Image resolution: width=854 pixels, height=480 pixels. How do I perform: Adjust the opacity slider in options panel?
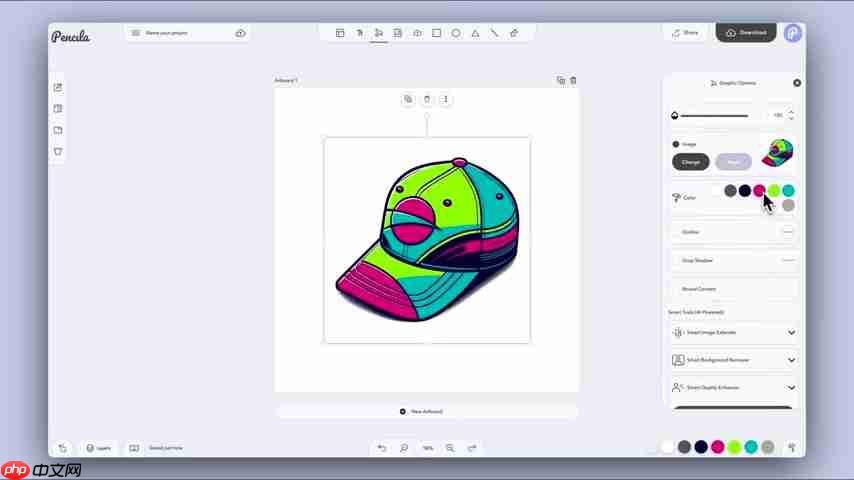pyautogui.click(x=714, y=116)
